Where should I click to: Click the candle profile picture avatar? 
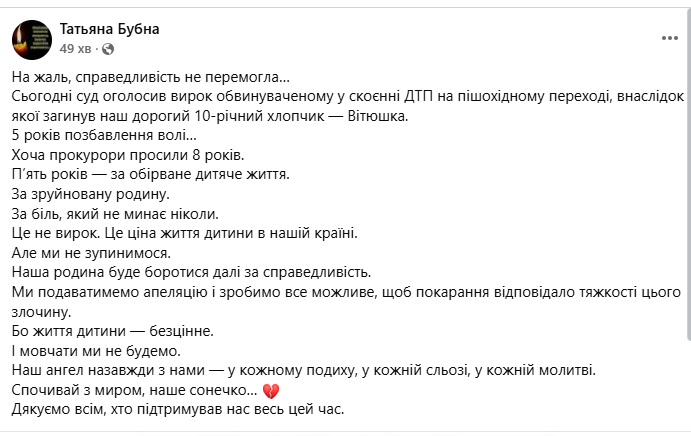click(x=30, y=39)
